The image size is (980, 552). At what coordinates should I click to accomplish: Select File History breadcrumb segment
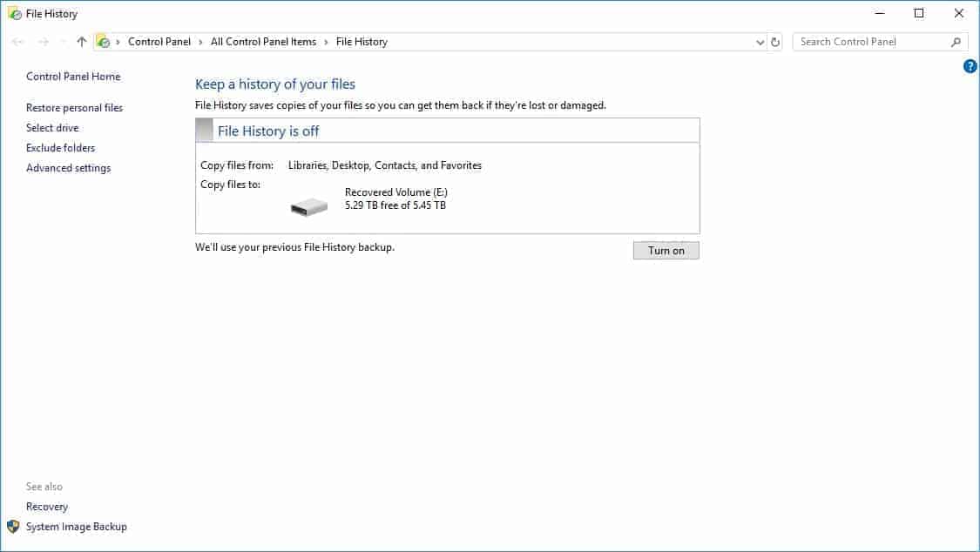tap(362, 42)
